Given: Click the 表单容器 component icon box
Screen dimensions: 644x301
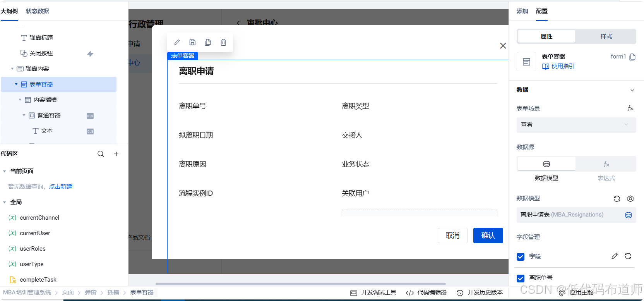Looking at the screenshot, I should [x=526, y=62].
